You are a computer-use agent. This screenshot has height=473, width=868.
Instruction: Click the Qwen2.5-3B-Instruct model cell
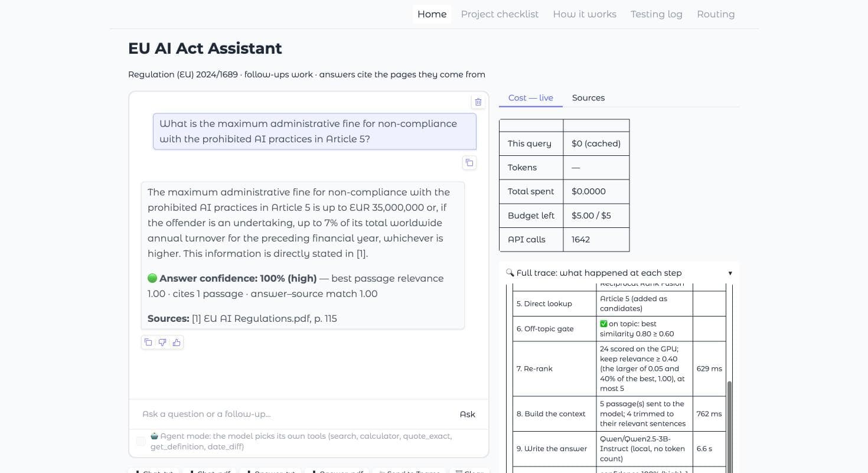pyautogui.click(x=644, y=449)
